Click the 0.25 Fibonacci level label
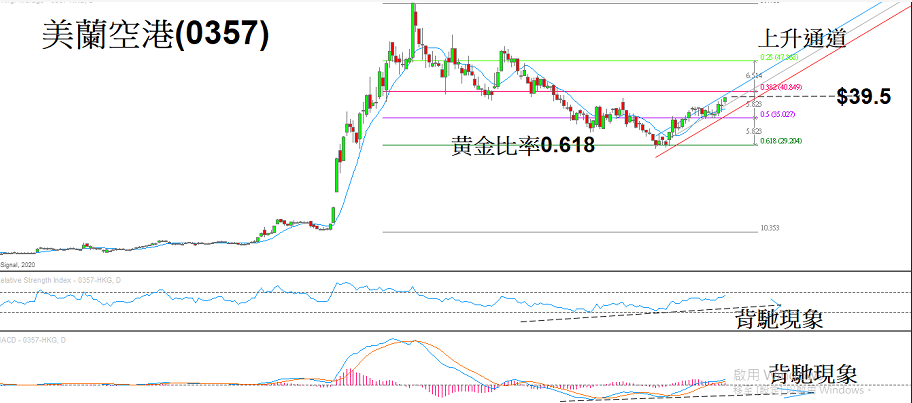Viewport: 912px width, 403px height. click(773, 59)
